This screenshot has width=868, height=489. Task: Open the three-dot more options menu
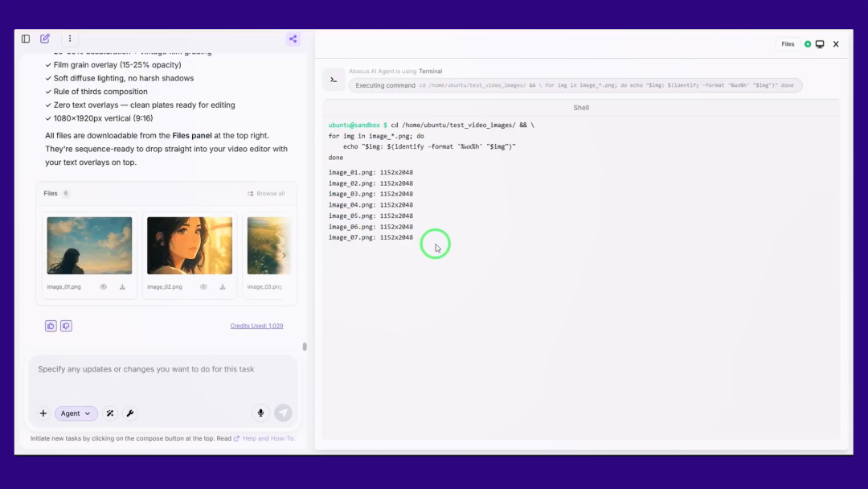(x=70, y=39)
